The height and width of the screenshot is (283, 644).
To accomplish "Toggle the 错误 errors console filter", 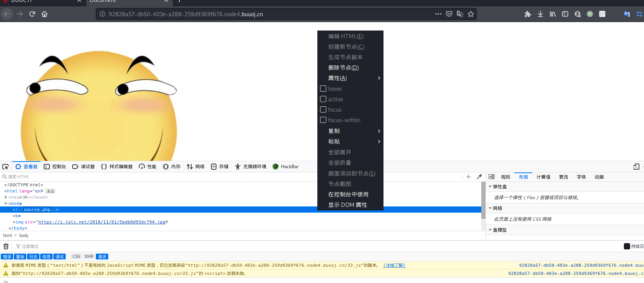I will pyautogui.click(x=7, y=257).
